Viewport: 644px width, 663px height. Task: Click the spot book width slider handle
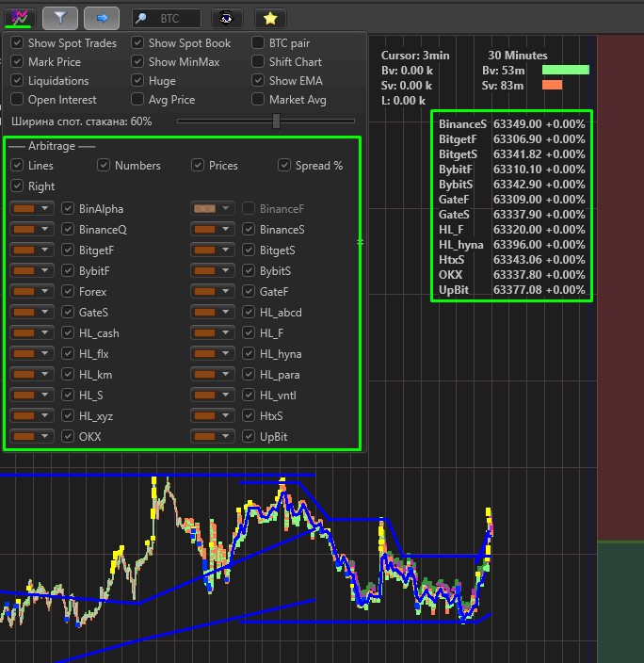coord(276,121)
